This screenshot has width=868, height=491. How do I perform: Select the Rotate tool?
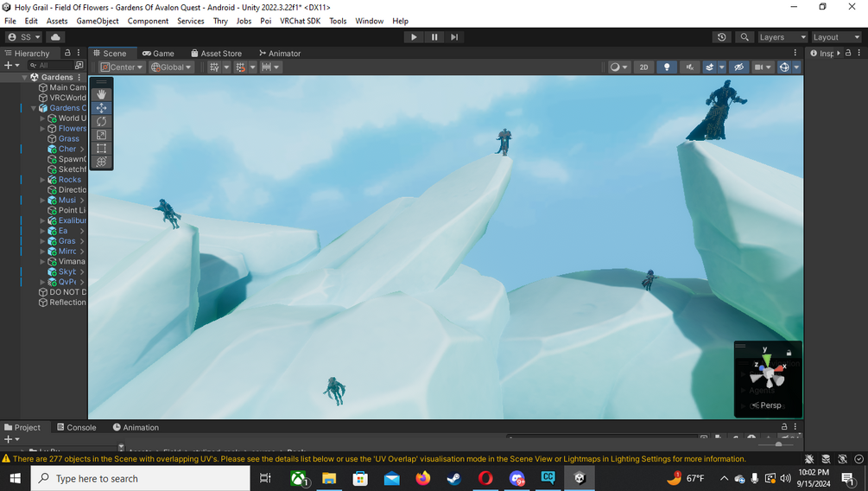(101, 121)
